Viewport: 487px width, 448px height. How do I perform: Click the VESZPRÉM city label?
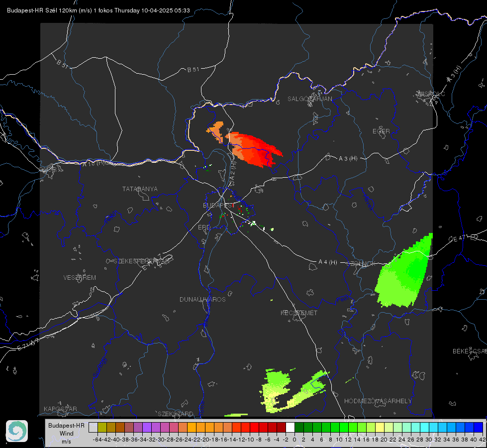(80, 277)
